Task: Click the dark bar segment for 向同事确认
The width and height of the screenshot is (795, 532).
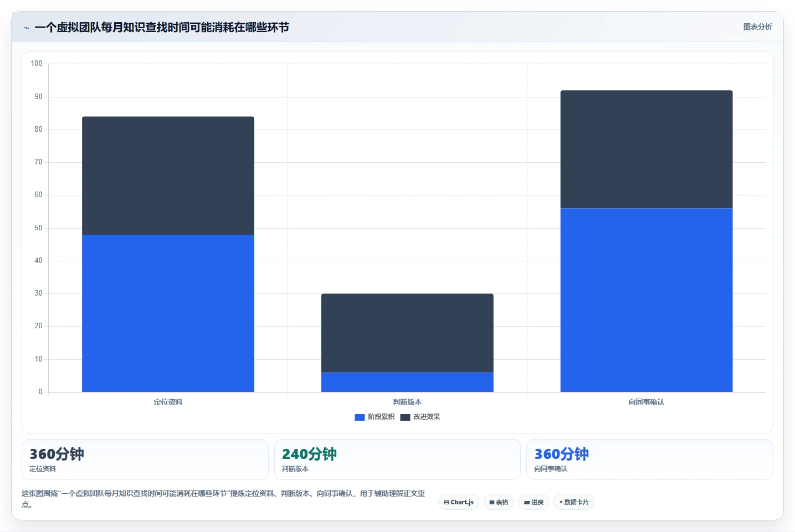Action: pos(647,149)
